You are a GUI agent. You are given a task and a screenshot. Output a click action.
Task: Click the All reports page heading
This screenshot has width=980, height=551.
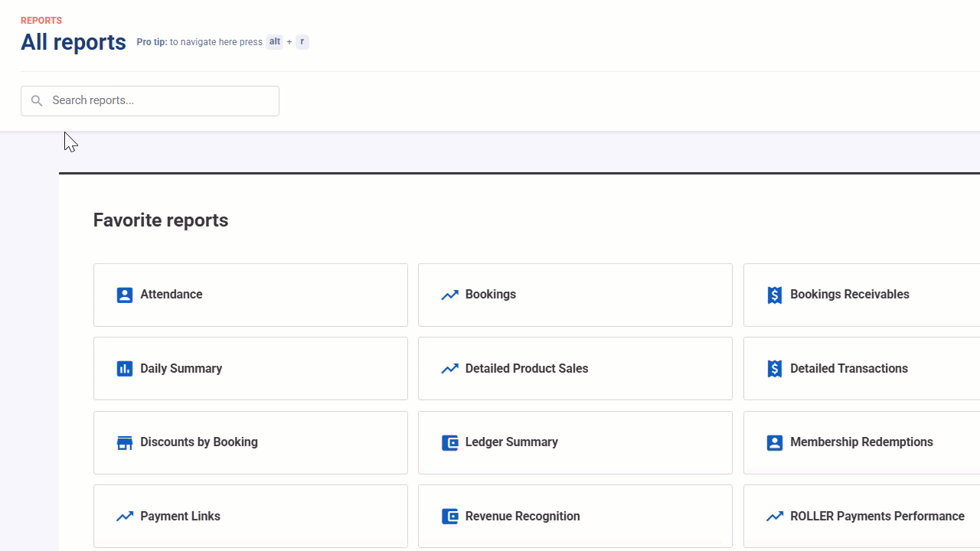[x=73, y=42]
